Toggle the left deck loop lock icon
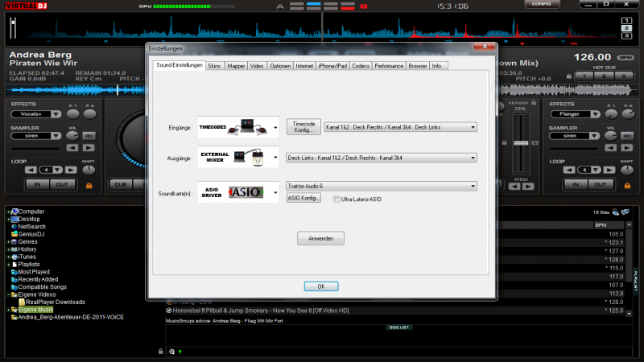644x362 pixels. (x=89, y=186)
